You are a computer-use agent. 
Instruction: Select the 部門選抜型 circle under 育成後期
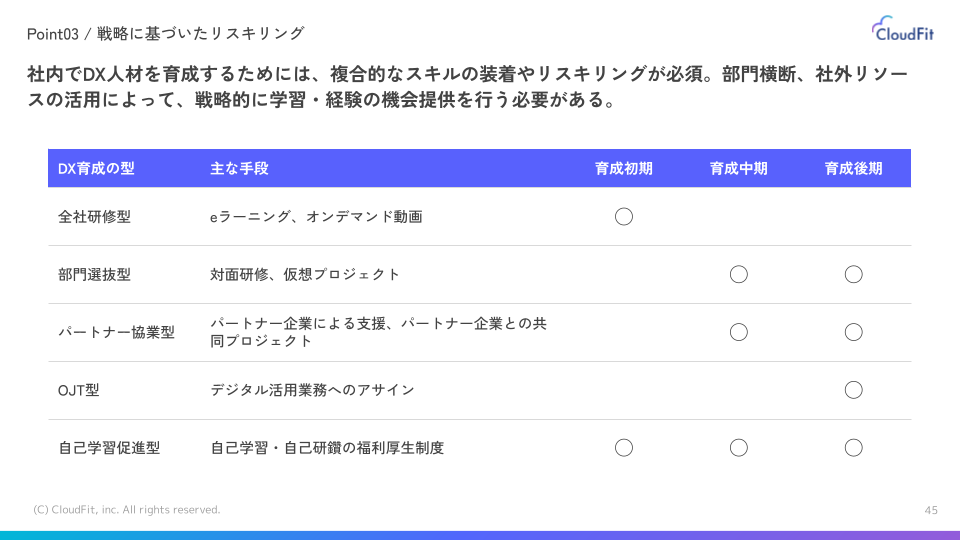pos(854,274)
